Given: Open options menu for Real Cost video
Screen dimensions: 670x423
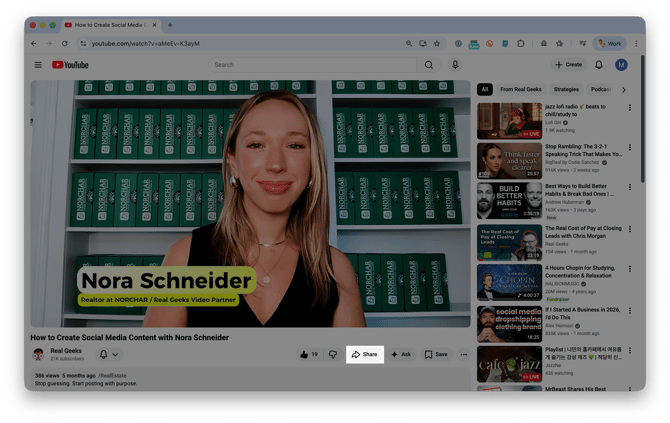Looking at the screenshot, I should tap(630, 229).
